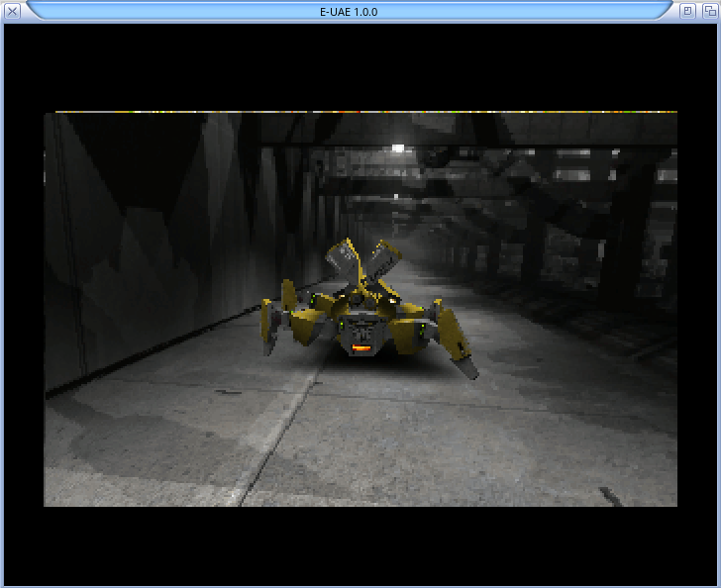The height and width of the screenshot is (588, 721).
Task: Close the E-UAE 1.0.0 window
Action: coord(13,12)
